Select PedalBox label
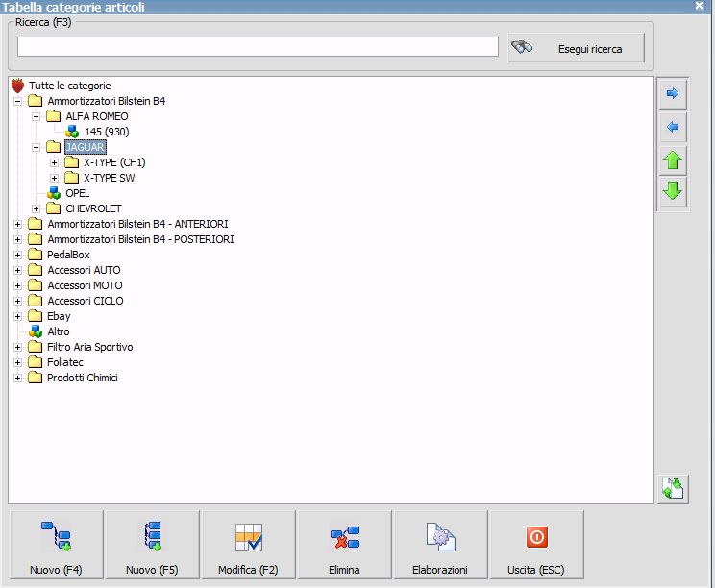 click(x=68, y=255)
